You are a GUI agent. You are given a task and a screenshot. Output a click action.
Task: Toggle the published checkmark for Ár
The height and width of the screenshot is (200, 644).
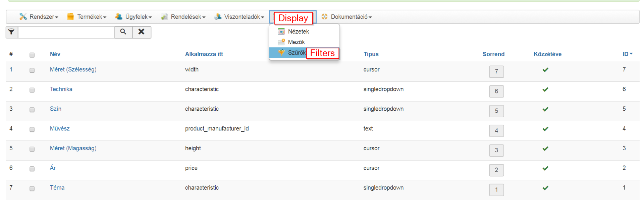[x=545, y=168]
